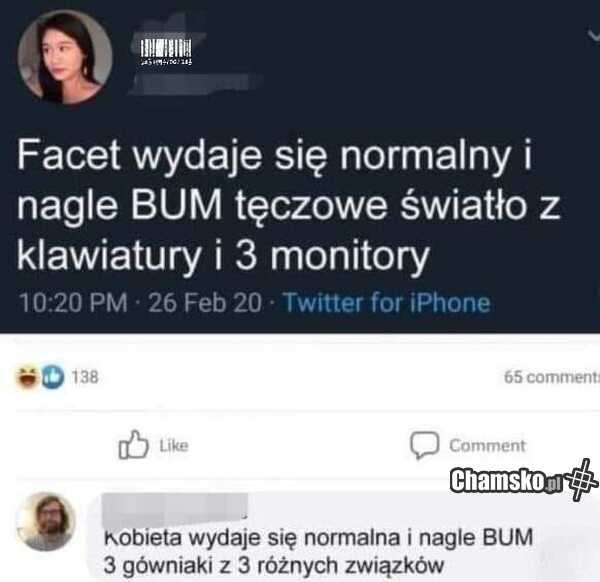Click the comment text starting with Kobieta
This screenshot has height=582, width=600.
[x=318, y=551]
